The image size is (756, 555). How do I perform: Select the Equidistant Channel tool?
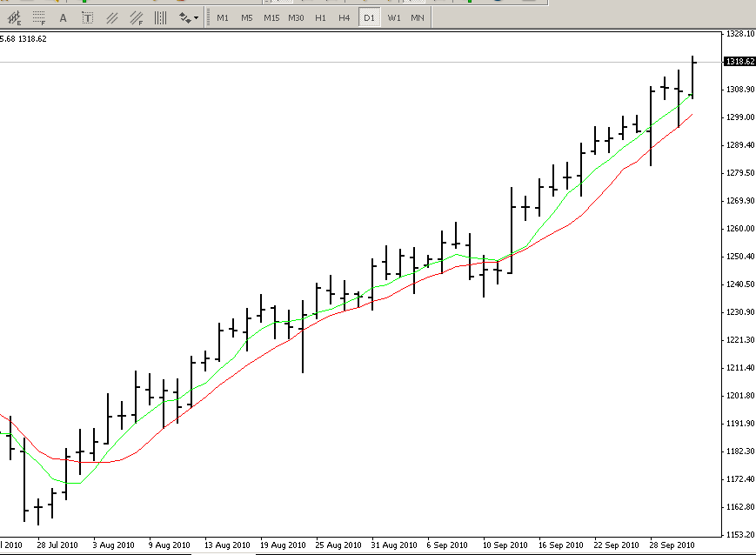click(x=112, y=18)
